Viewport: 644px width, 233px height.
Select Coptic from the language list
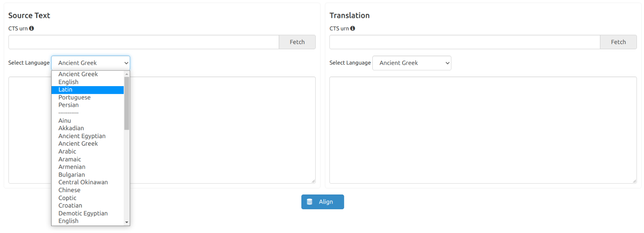[67, 198]
